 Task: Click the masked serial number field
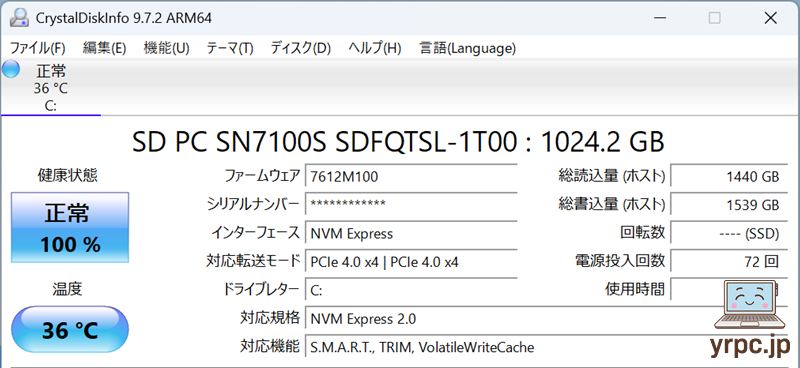click(x=411, y=204)
